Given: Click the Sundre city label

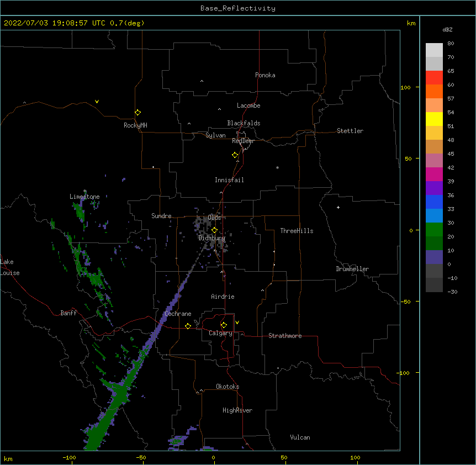Looking at the screenshot, I should tap(161, 216).
